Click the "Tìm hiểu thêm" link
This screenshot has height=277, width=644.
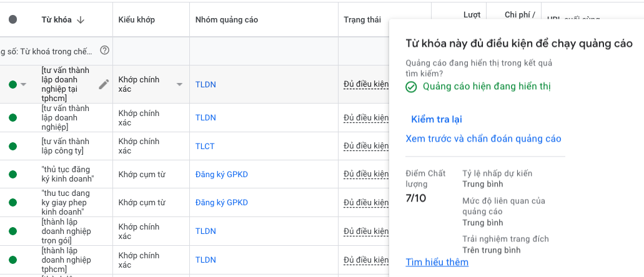coord(437,262)
